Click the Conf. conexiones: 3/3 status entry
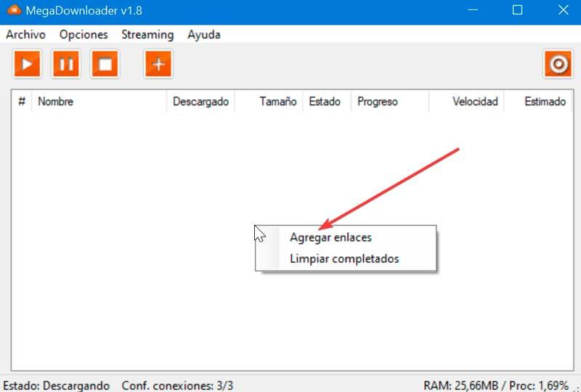Image resolution: width=581 pixels, height=392 pixels. pos(177,385)
